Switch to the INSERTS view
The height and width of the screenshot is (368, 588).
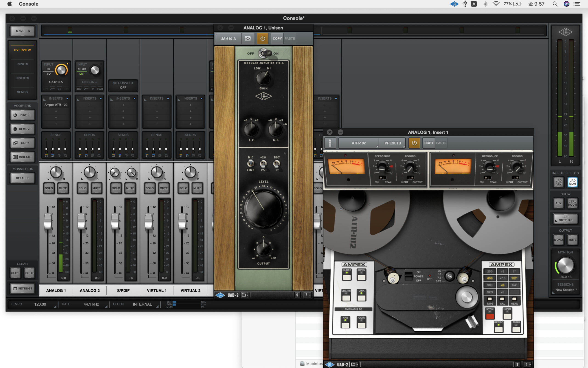click(22, 78)
